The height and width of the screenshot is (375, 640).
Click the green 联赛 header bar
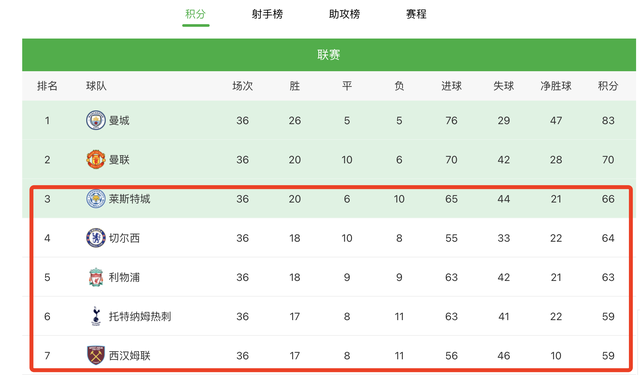click(x=329, y=55)
